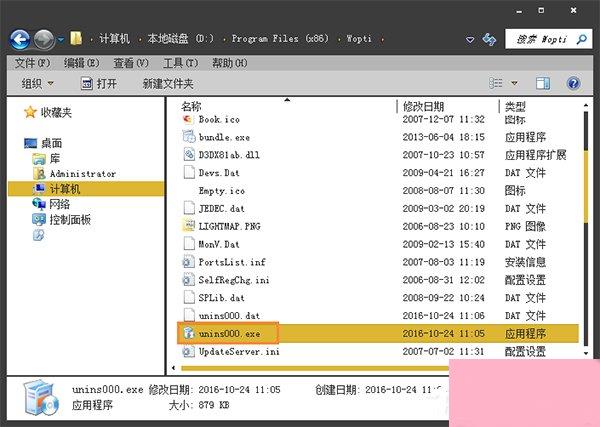Image resolution: width=600 pixels, height=427 pixels.
Task: Click the Forward navigation arrow
Action: point(44,39)
